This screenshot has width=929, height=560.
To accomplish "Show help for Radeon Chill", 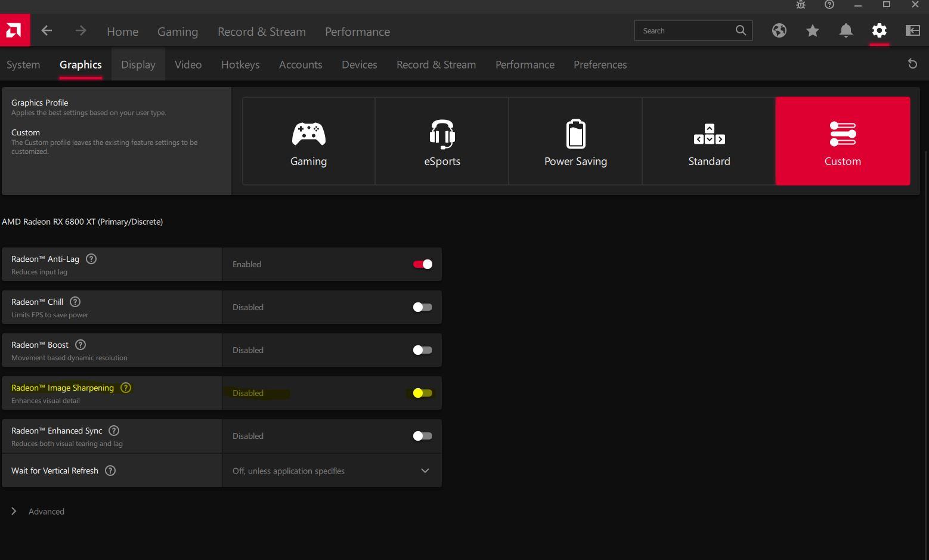I will [75, 302].
